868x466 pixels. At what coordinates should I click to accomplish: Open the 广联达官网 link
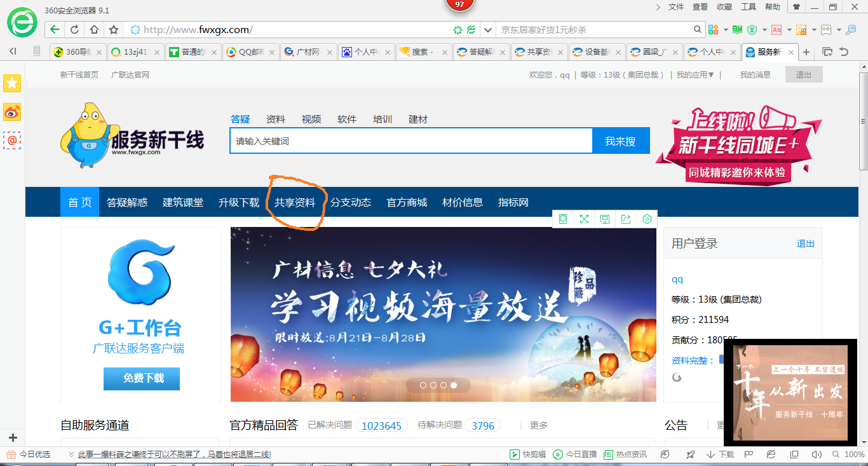point(130,74)
